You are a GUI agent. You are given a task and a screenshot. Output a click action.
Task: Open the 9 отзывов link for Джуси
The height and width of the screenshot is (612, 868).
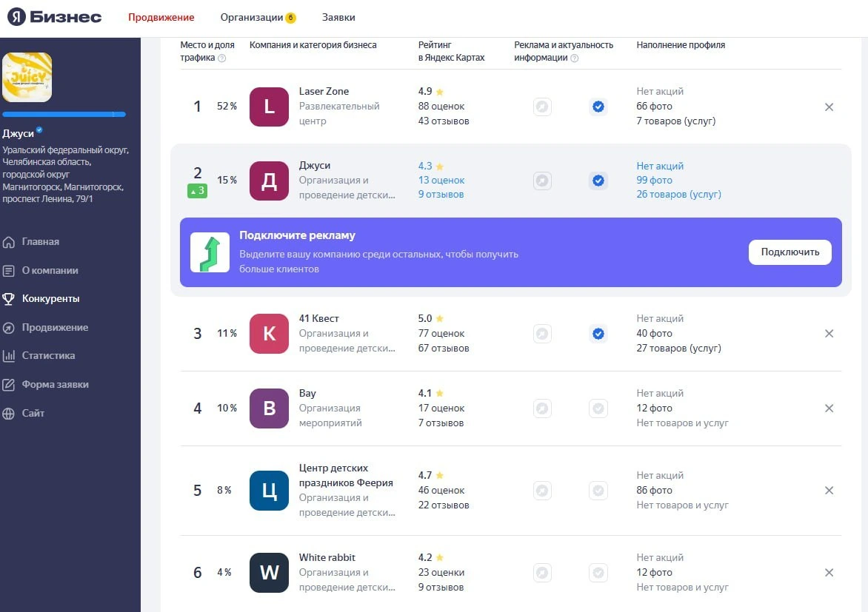[441, 195]
